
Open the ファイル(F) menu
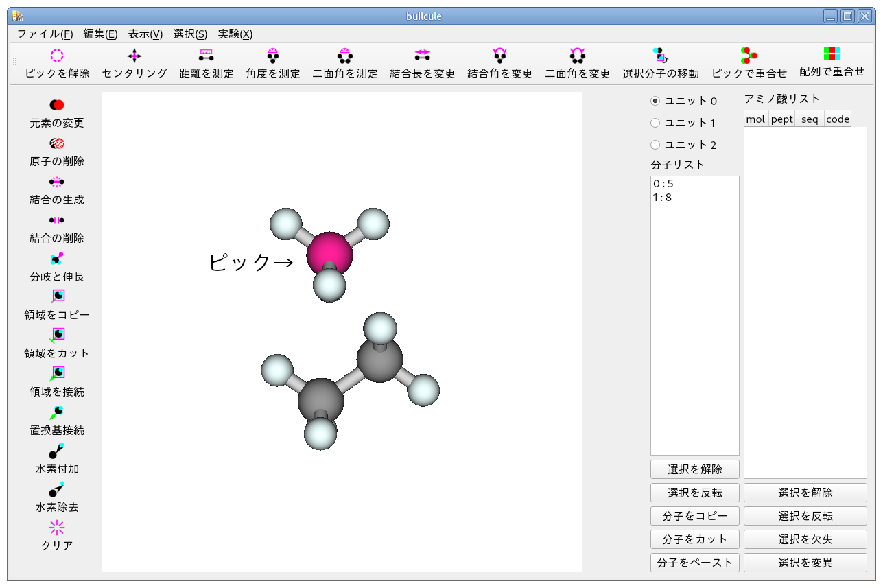45,34
